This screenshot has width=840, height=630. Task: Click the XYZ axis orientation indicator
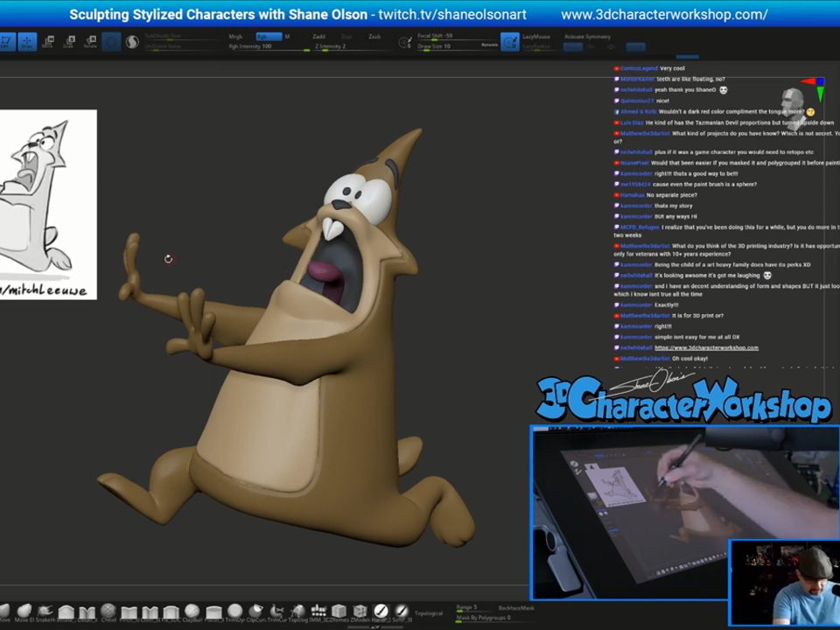814,87
